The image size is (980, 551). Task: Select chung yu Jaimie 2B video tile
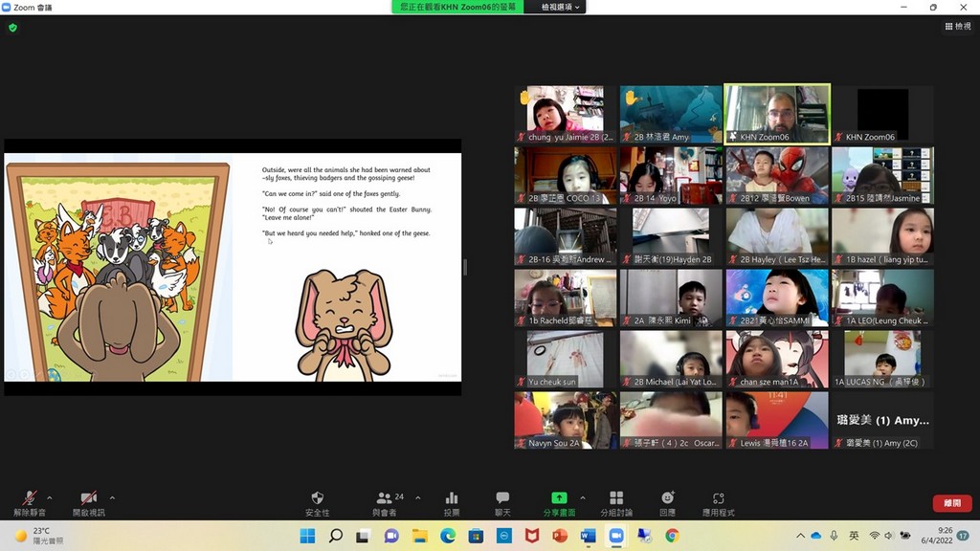tap(565, 115)
